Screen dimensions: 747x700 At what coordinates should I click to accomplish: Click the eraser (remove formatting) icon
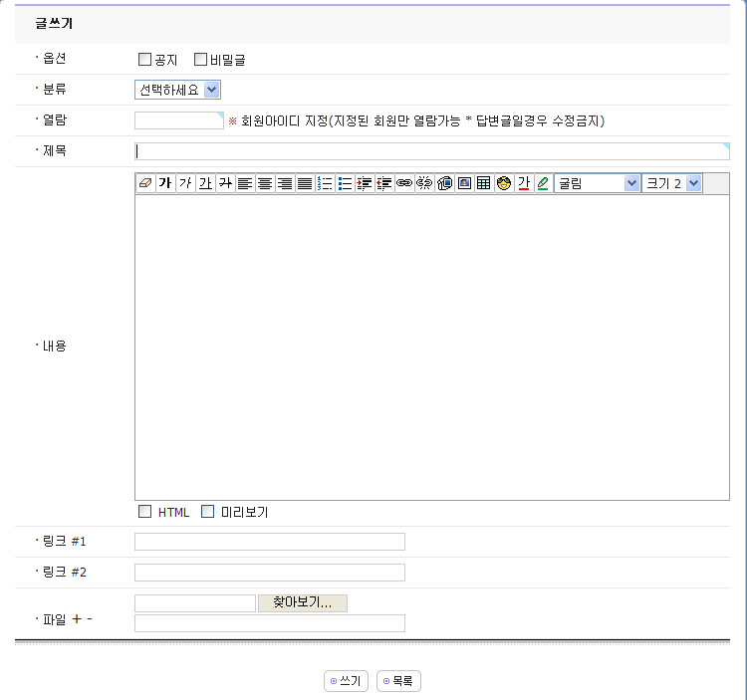click(x=145, y=183)
